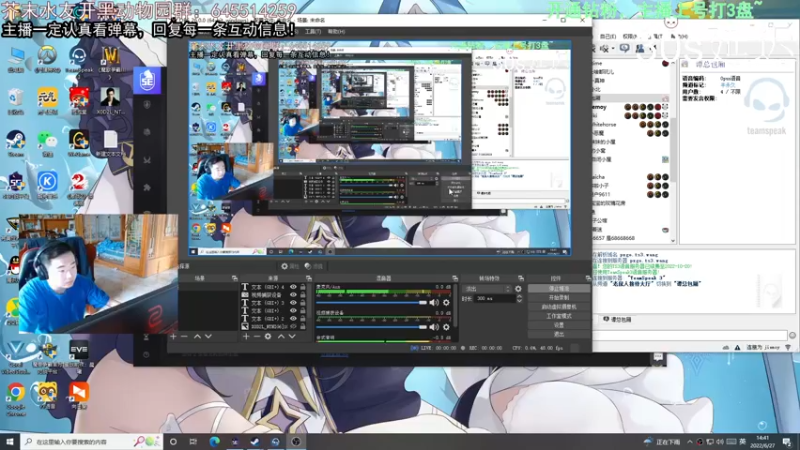The height and width of the screenshot is (450, 800).
Task: Open Microsoft Edge from the taskbar
Action: (x=214, y=441)
